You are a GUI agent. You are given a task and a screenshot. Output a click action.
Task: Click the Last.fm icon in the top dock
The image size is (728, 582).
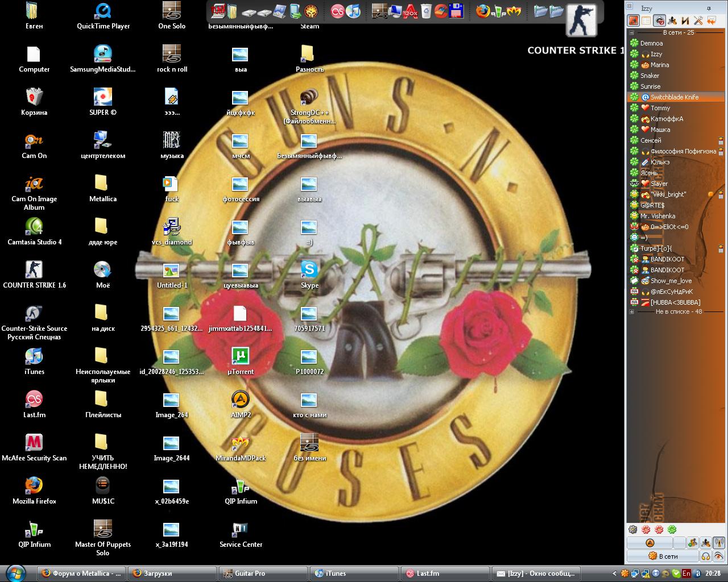click(338, 11)
